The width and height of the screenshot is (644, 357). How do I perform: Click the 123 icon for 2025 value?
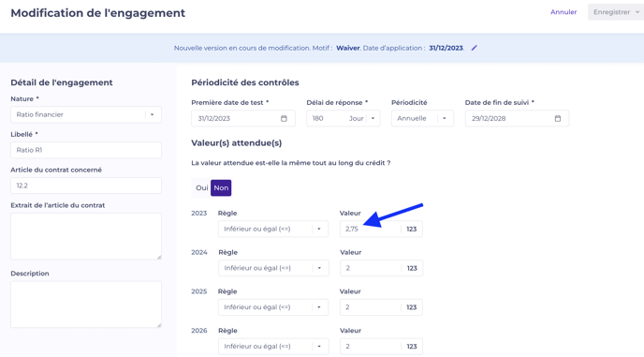tap(412, 307)
